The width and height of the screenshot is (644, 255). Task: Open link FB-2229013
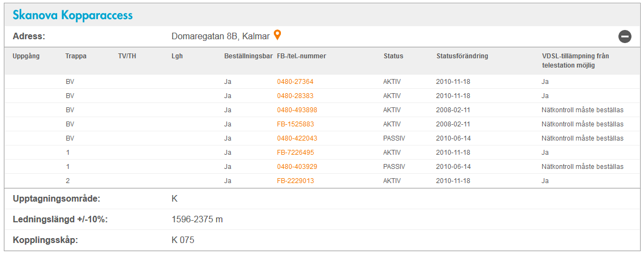click(296, 180)
